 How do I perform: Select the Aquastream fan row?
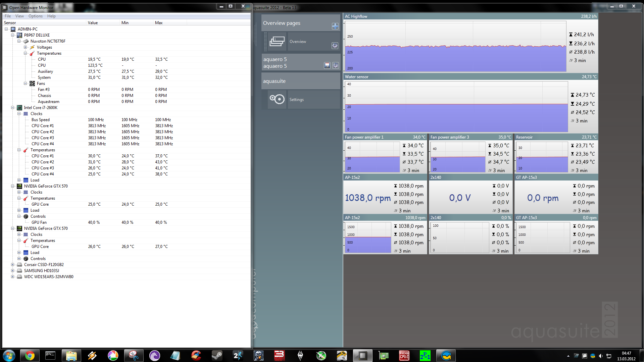pos(126,102)
